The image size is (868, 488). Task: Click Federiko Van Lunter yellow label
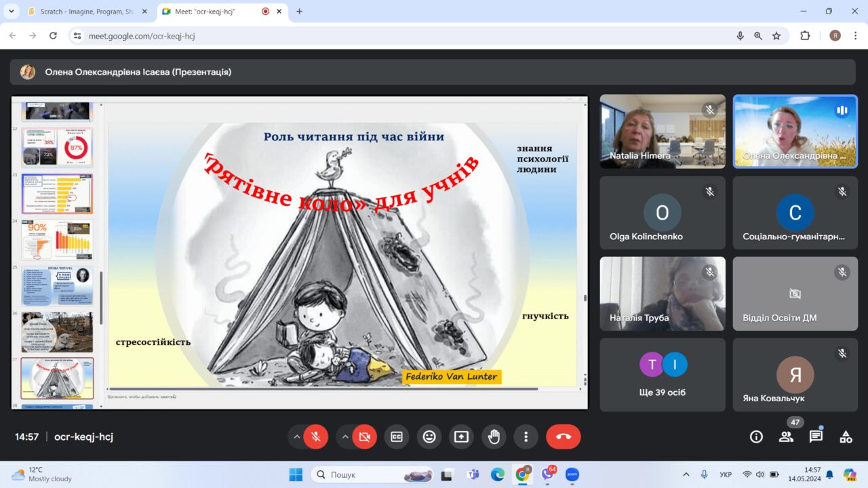pyautogui.click(x=452, y=377)
